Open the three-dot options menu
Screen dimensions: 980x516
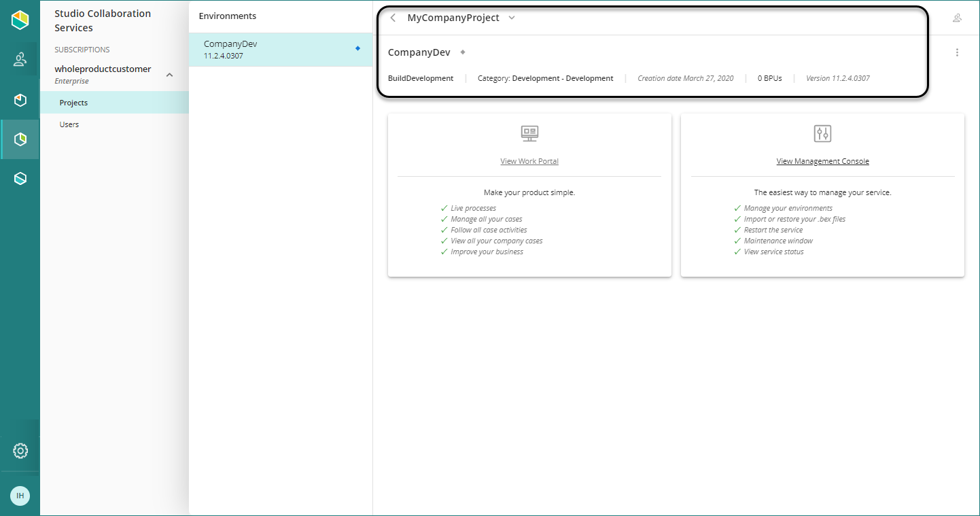coord(957,52)
